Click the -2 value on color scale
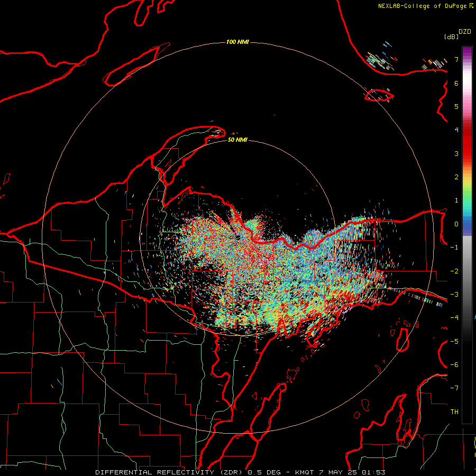 coord(454,271)
